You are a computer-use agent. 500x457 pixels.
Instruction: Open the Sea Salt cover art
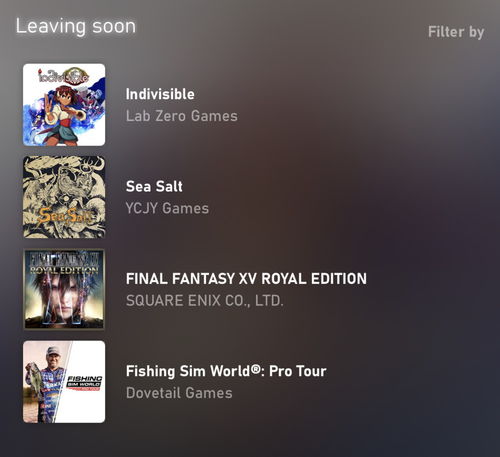click(64, 197)
